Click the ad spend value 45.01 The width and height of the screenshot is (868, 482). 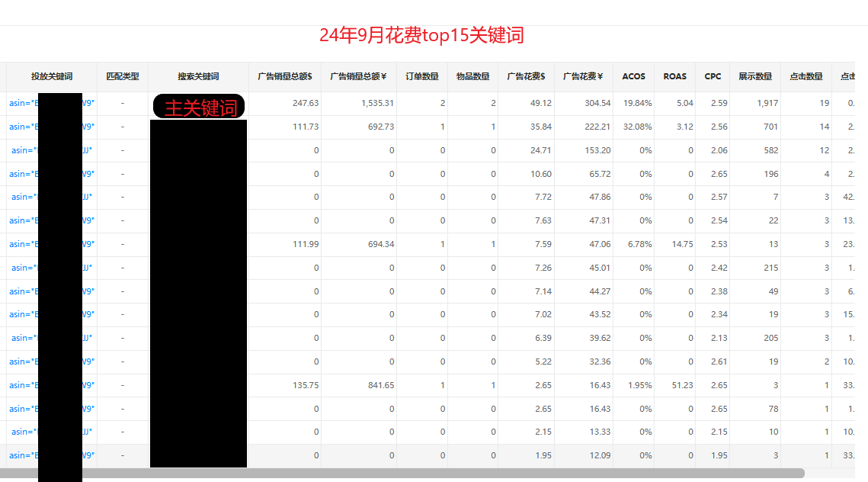[600, 268]
